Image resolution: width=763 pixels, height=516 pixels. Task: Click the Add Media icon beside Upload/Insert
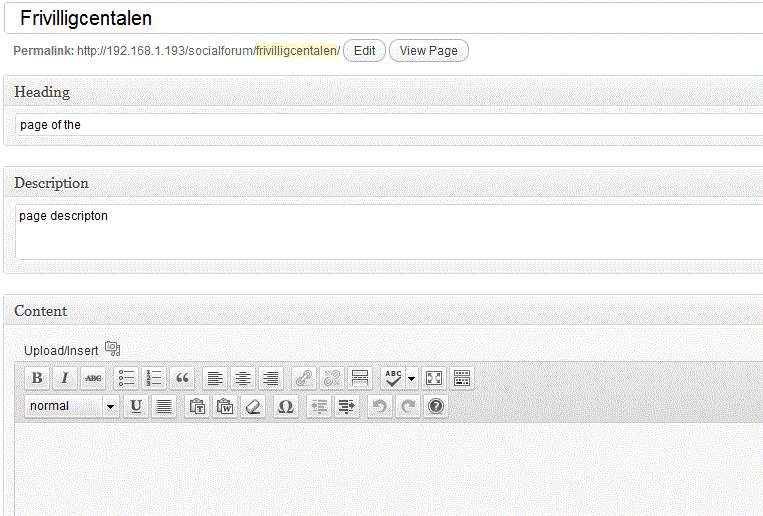(113, 349)
